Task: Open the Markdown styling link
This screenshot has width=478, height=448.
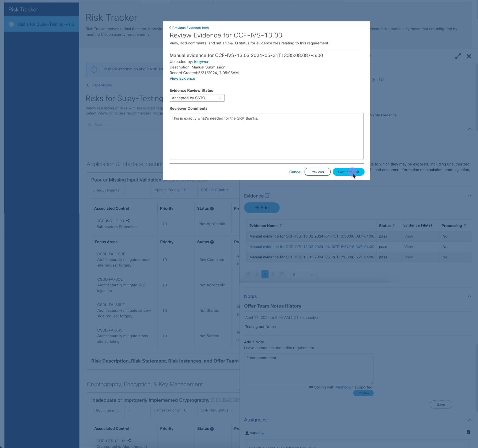Action: click(344, 387)
